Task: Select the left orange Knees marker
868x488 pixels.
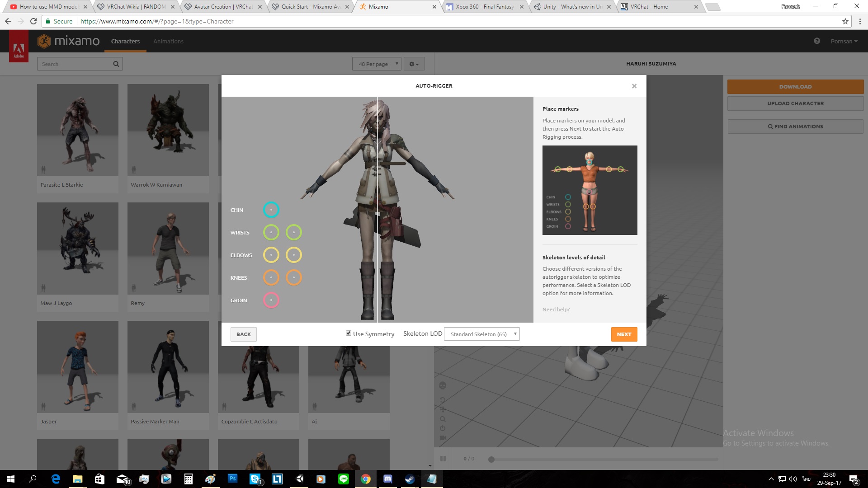Action: tap(271, 277)
